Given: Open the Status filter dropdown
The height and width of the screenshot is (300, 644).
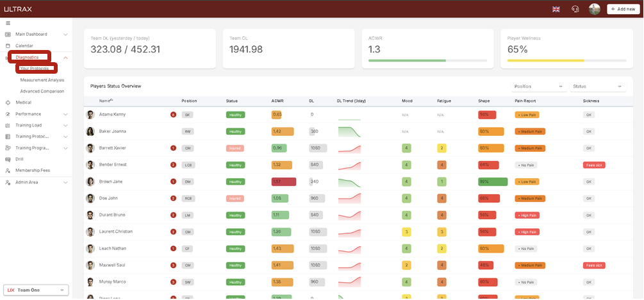Looking at the screenshot, I should tap(597, 86).
